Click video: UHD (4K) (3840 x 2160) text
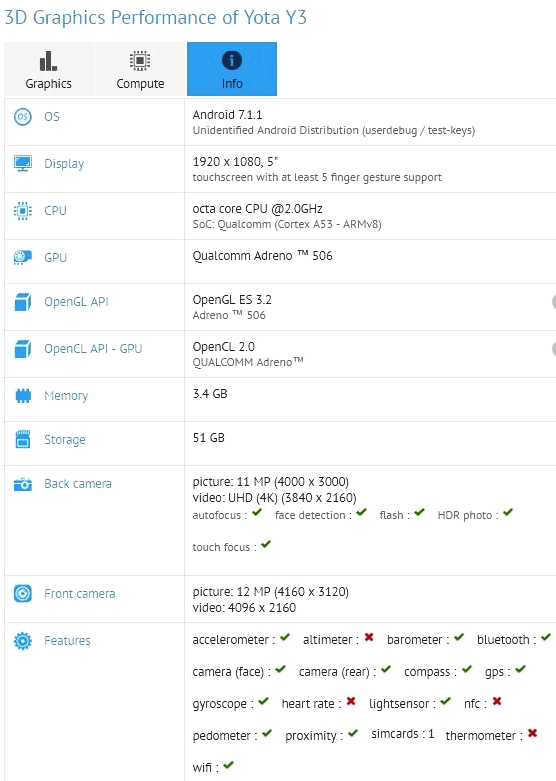Image resolution: width=556 pixels, height=781 pixels. coord(275,498)
